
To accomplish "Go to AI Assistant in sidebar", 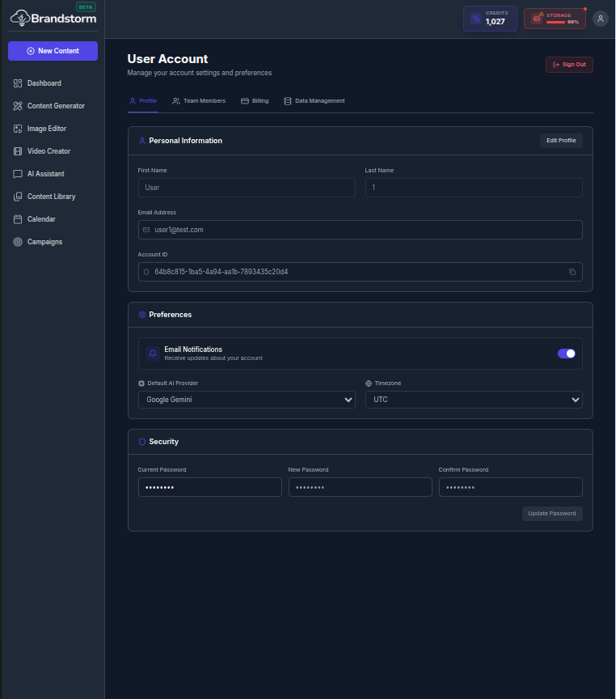I will coord(45,174).
